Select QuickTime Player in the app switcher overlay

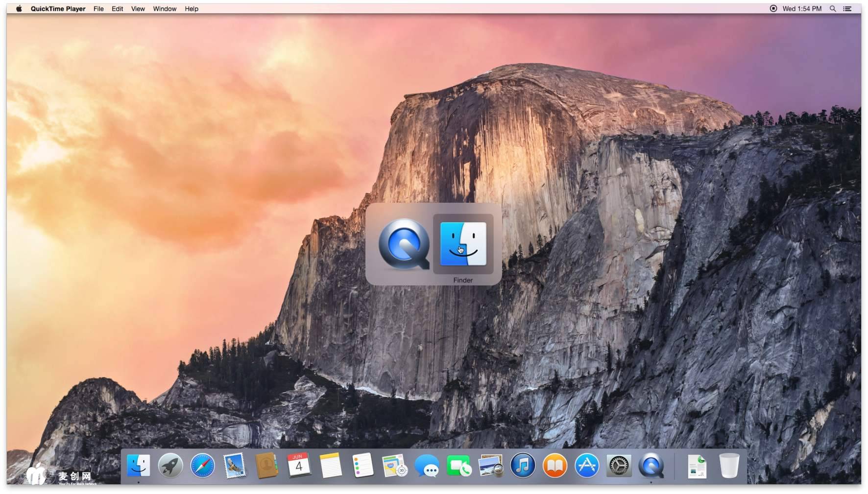(404, 244)
